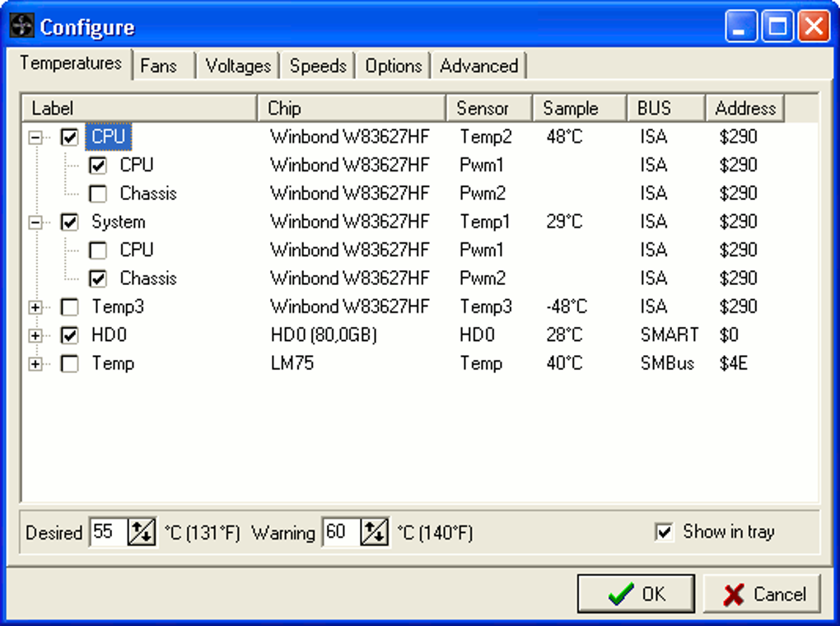This screenshot has height=626, width=840.
Task: Go to the Speeds tab
Action: (x=318, y=67)
